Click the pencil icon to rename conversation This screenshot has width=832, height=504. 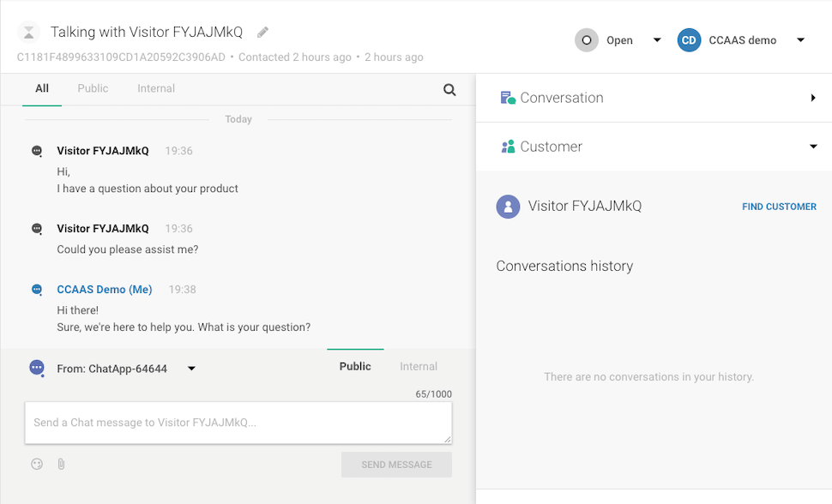point(263,33)
